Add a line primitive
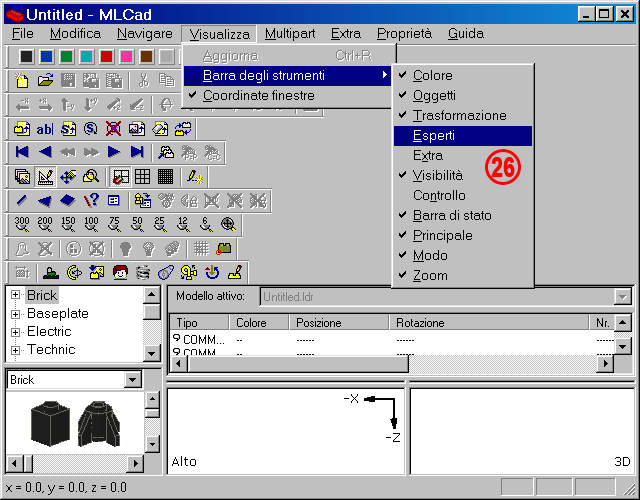640x500 pixels. click(x=22, y=200)
